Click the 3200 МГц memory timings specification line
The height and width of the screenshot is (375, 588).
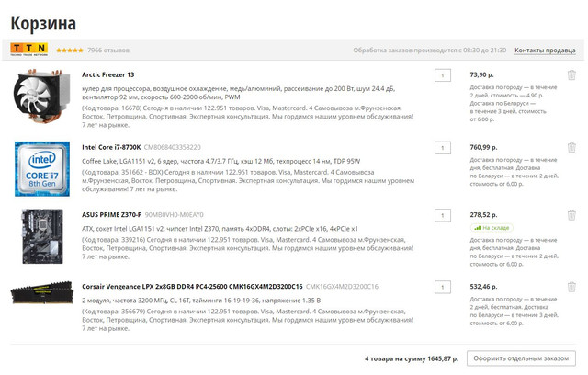click(x=201, y=301)
